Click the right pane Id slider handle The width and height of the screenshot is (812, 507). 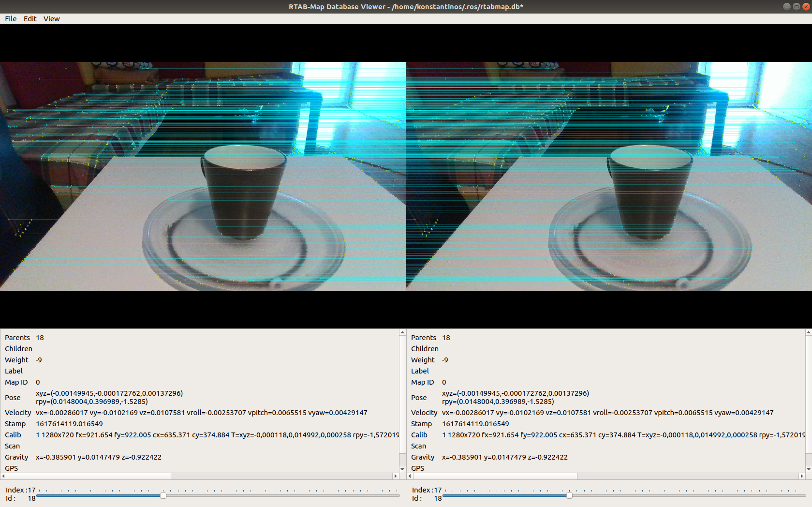(570, 496)
